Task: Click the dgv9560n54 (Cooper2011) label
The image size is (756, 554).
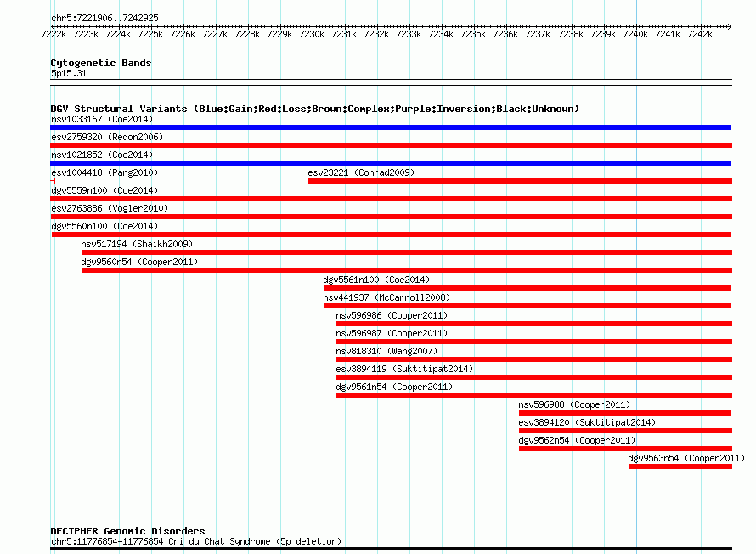Action: pyautogui.click(x=139, y=262)
